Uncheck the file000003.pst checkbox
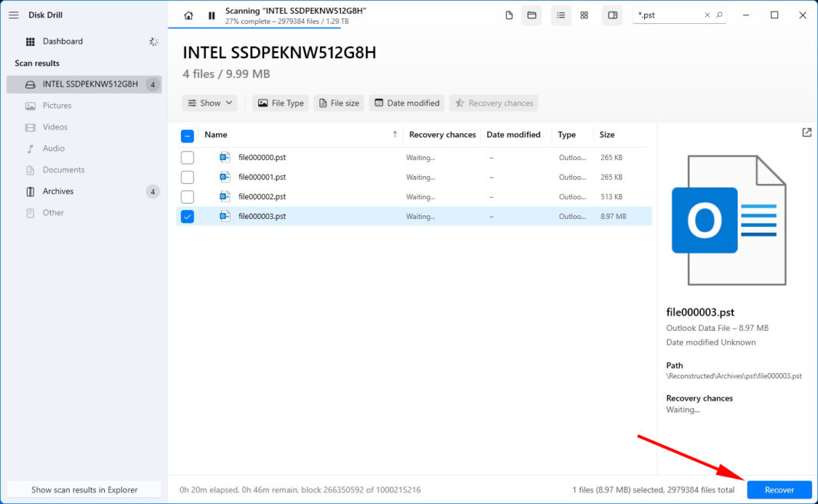818x504 pixels. click(x=187, y=216)
